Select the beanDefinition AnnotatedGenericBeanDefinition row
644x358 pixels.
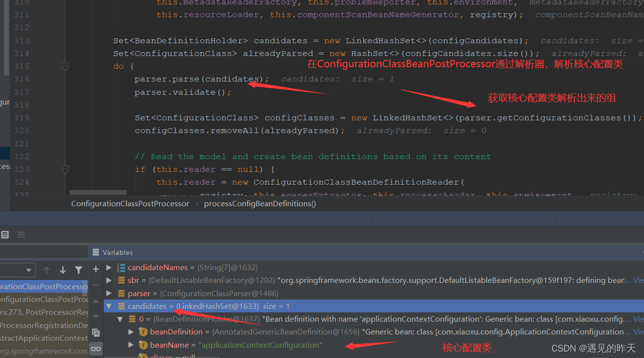[x=374, y=332]
